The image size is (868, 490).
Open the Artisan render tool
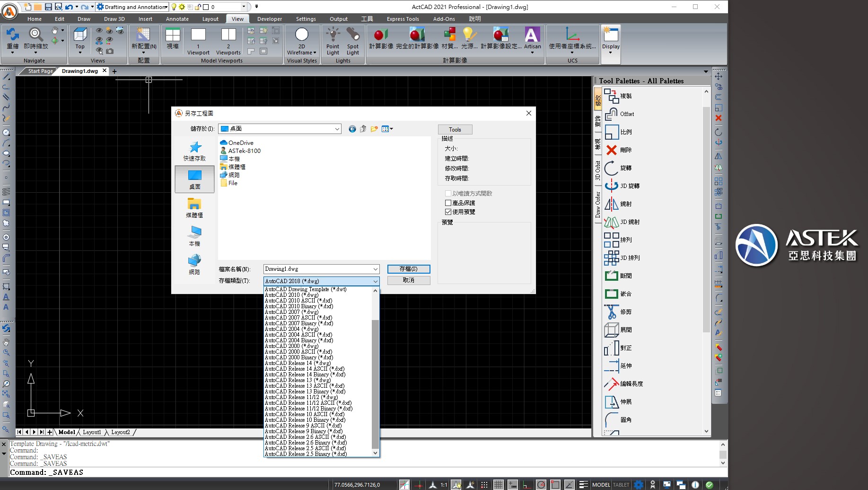point(532,36)
